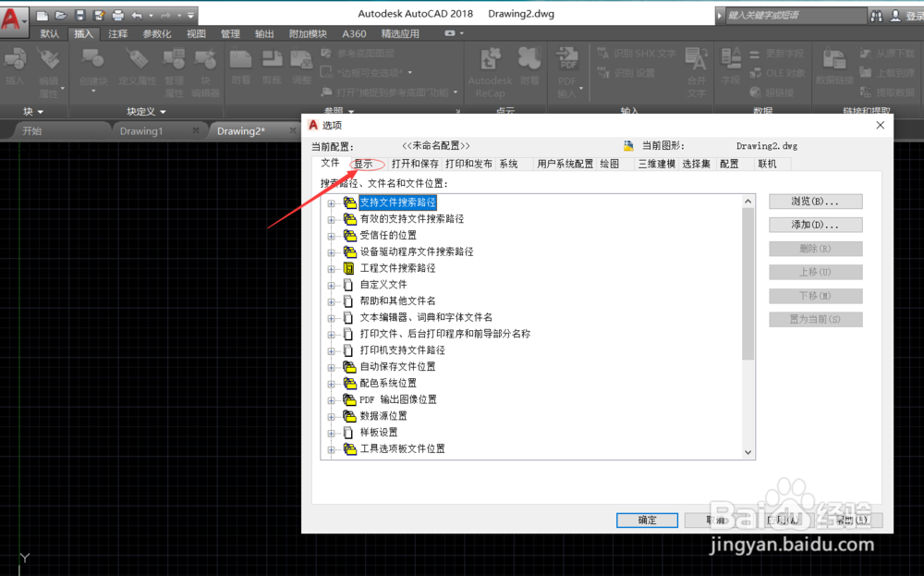Click the Open file folder icon
Viewport: 924px width, 576px height.
pos(61,16)
